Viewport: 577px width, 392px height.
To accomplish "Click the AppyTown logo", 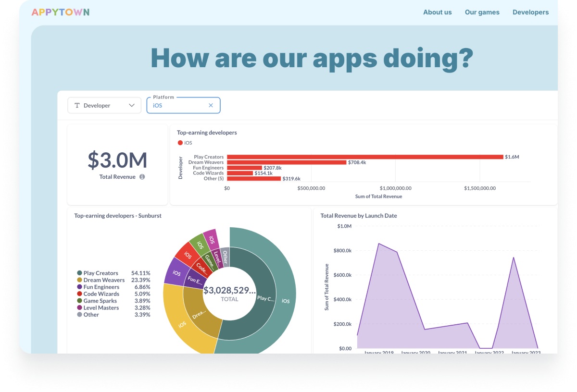I will 61,12.
